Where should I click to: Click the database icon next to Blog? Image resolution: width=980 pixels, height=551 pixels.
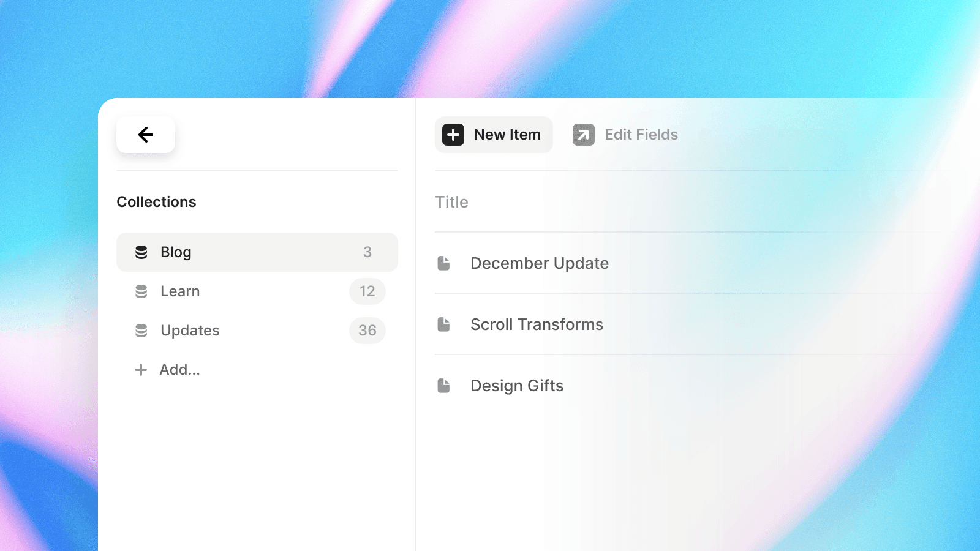[141, 252]
